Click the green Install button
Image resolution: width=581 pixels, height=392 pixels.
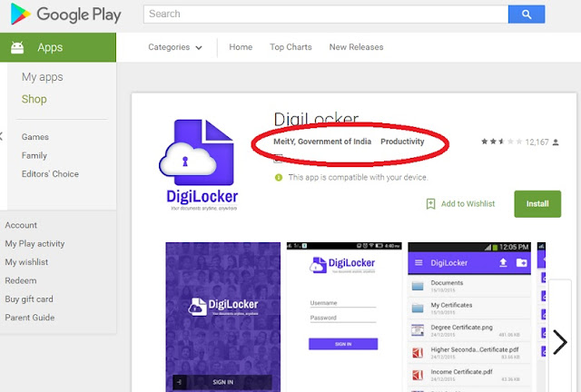pyautogui.click(x=537, y=204)
